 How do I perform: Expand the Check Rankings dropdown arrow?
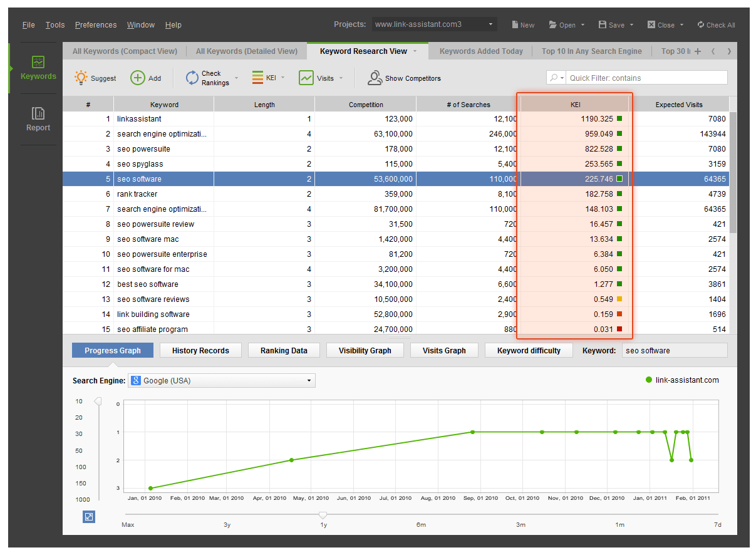236,78
